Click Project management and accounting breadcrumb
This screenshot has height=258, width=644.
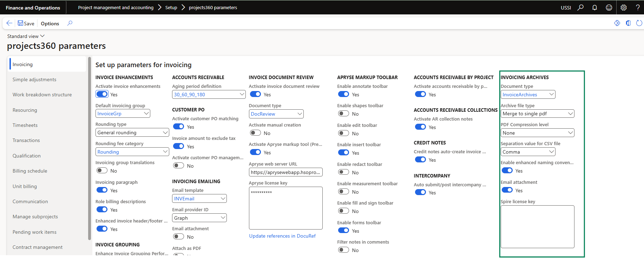116,7
